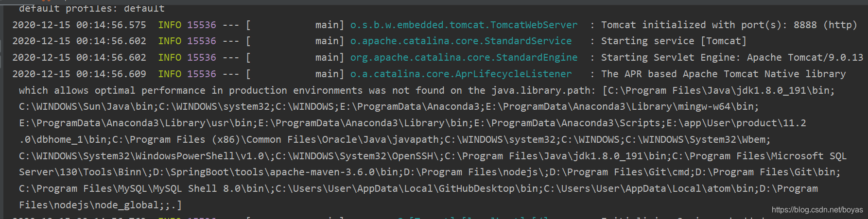The width and height of the screenshot is (868, 219).
Task: Click 'Starting service [Tomcat]' message
Action: click(x=674, y=41)
